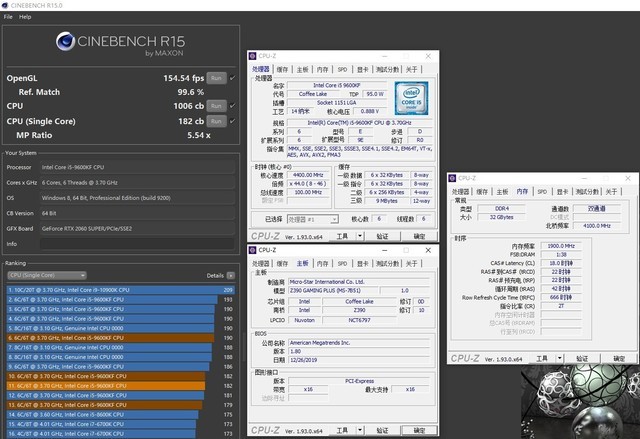
Task: Click the Cinebench R15 sphere logo
Action: 65,41
